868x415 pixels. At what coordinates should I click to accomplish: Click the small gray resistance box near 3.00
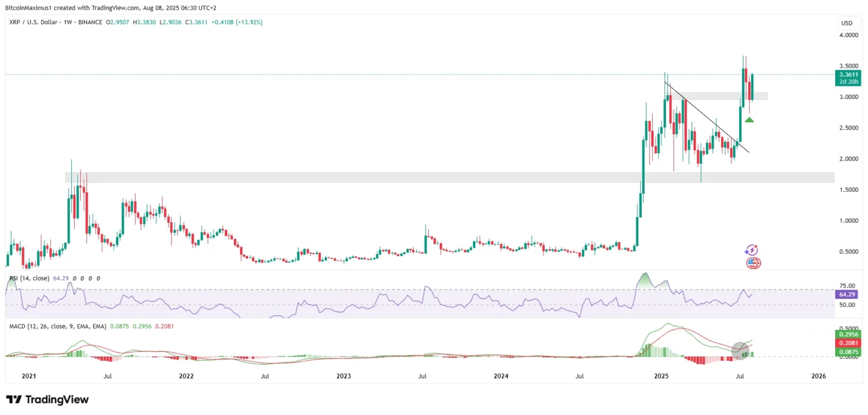coord(719,96)
